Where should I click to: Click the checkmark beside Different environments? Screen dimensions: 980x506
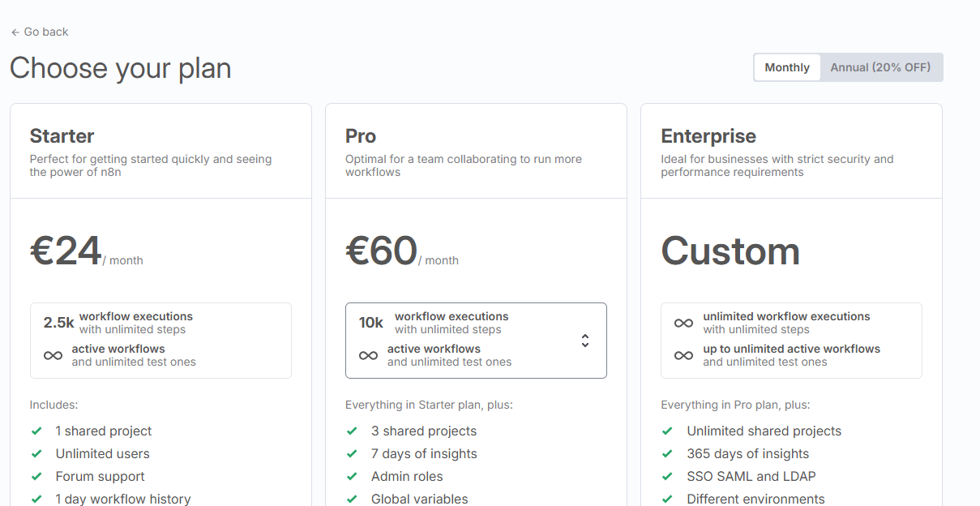coord(667,500)
